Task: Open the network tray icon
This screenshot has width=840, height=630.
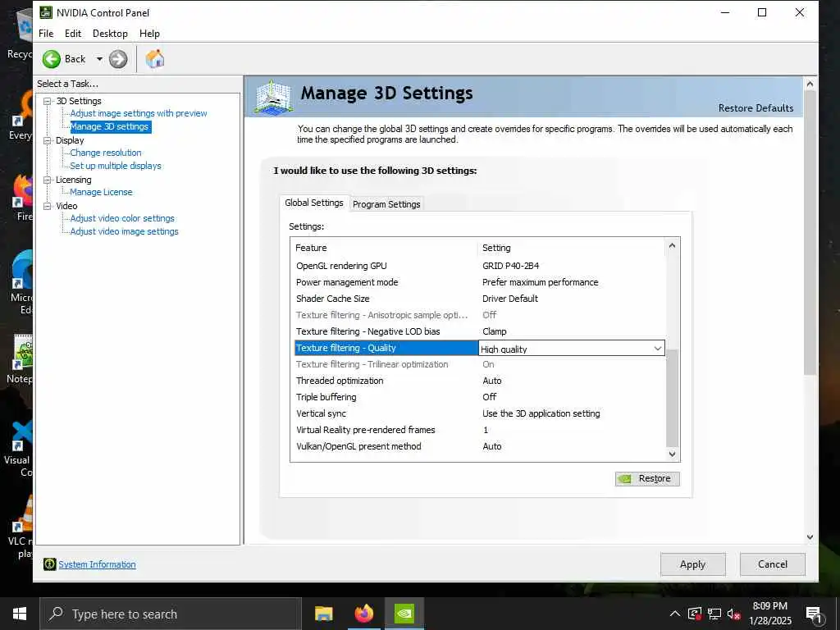Action: pos(714,614)
